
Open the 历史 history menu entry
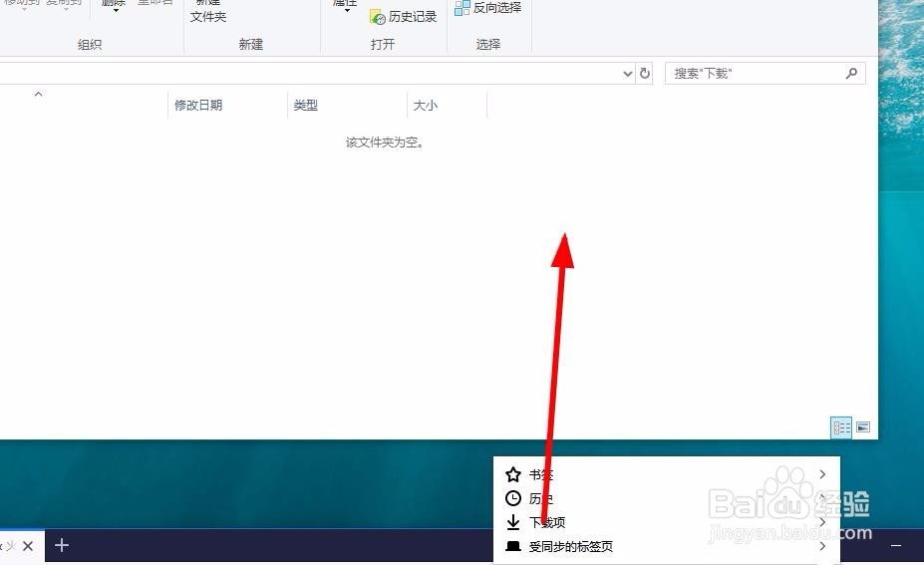[x=667, y=498]
